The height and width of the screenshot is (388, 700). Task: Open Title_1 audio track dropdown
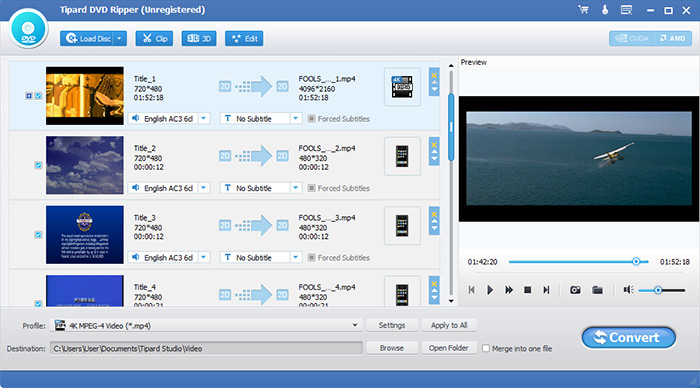click(x=204, y=118)
